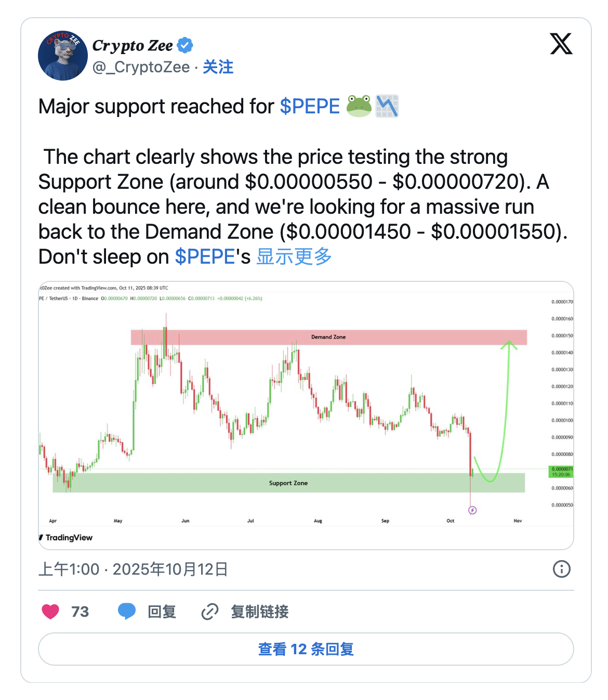The width and height of the screenshot is (608, 700).
Task: Click the X logo icon
Action: pyautogui.click(x=561, y=44)
